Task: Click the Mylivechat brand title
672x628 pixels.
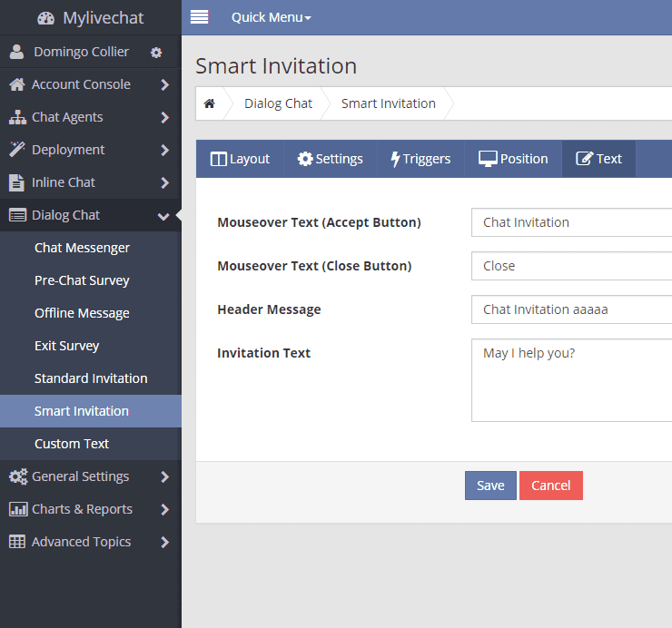Action: [x=104, y=18]
